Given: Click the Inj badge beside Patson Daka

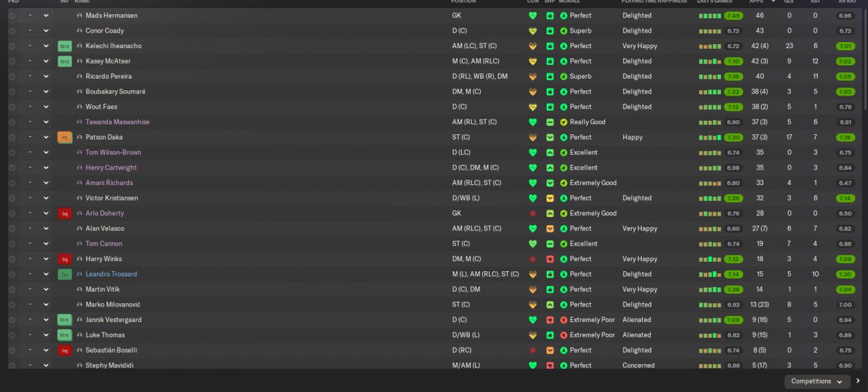Looking at the screenshot, I should tap(64, 137).
